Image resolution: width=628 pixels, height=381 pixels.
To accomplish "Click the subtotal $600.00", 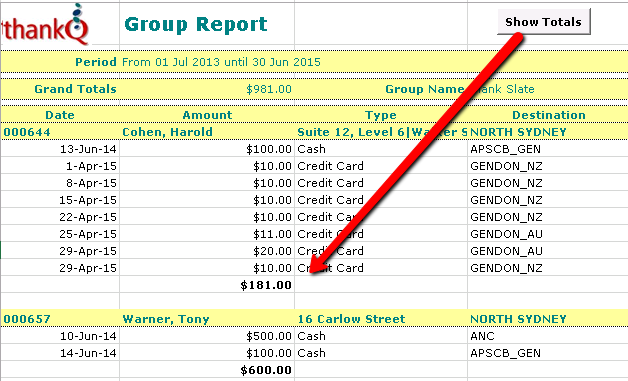I will [x=266, y=370].
